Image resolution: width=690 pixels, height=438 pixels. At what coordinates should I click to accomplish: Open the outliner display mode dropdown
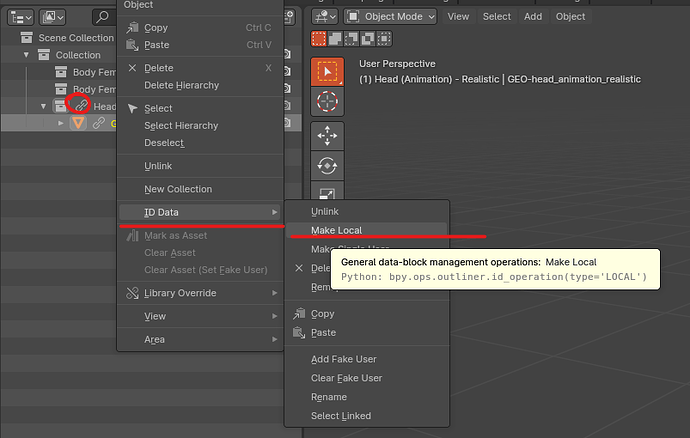point(52,17)
